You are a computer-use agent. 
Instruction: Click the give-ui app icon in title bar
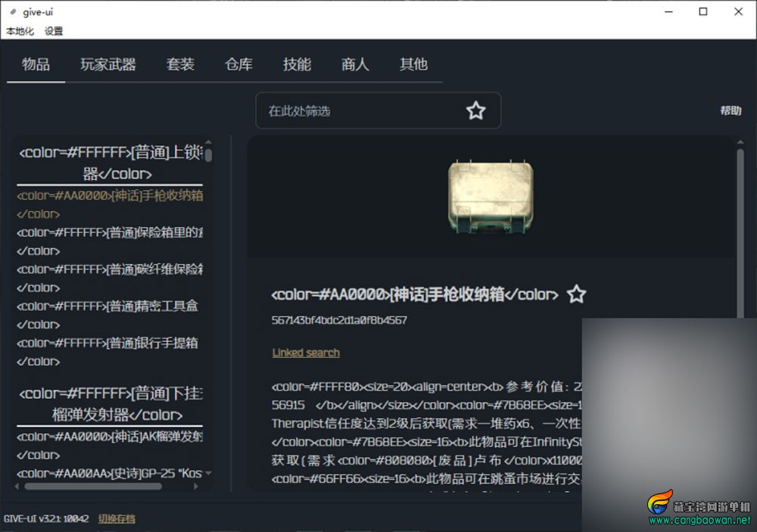[13, 12]
